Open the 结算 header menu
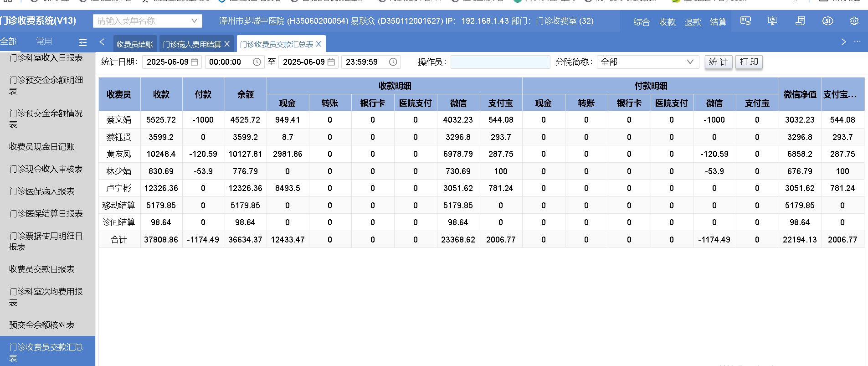Screen dimensions: 868x366 pos(718,22)
